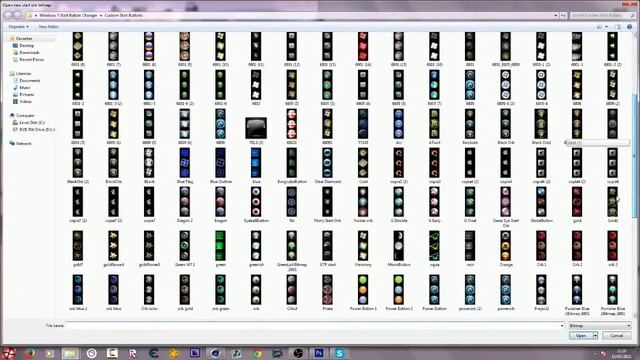640x360 pixels.
Task: Select the orb green thumbnail
Action: [x=220, y=290]
